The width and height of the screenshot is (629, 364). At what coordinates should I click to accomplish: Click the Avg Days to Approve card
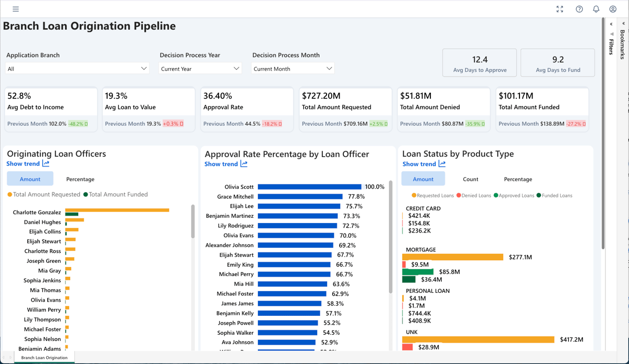click(x=480, y=63)
